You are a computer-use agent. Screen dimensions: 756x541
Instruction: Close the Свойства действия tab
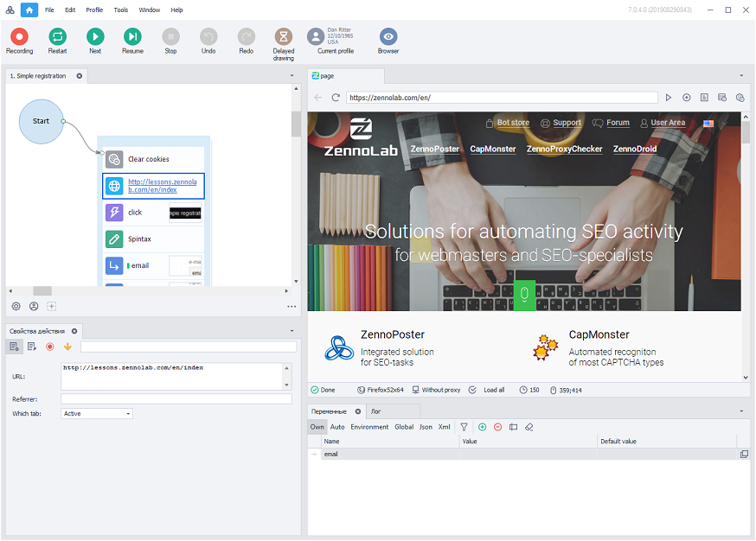click(x=74, y=331)
